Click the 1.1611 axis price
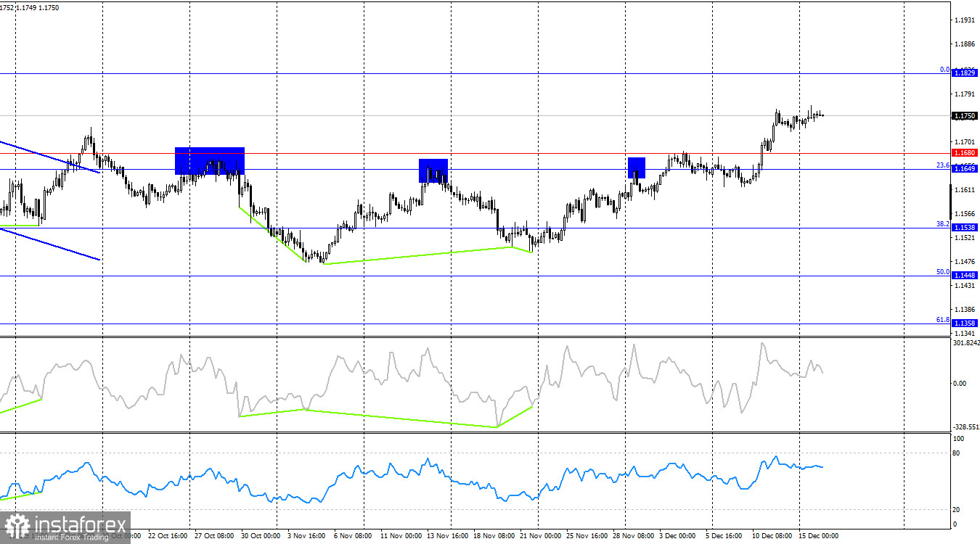This screenshot has height=544, width=980. [x=965, y=189]
